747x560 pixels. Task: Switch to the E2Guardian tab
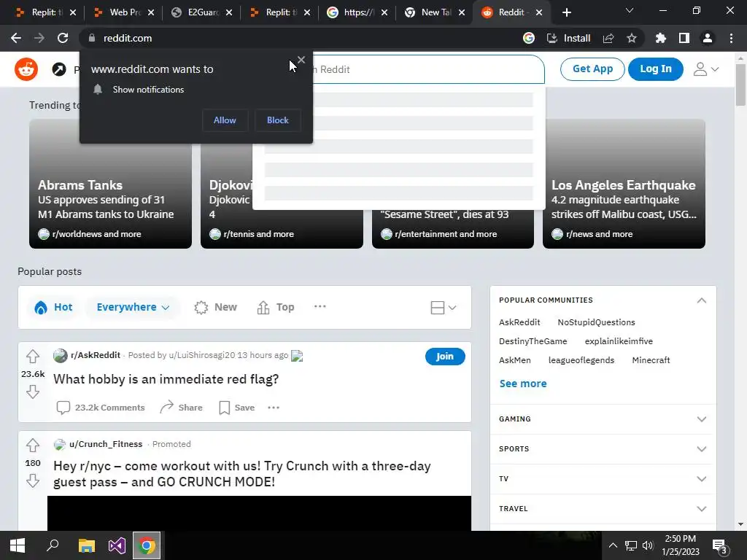pyautogui.click(x=202, y=12)
